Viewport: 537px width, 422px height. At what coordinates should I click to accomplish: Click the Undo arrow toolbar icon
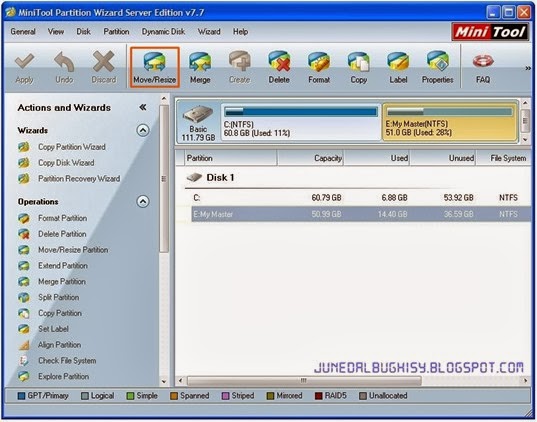click(64, 62)
